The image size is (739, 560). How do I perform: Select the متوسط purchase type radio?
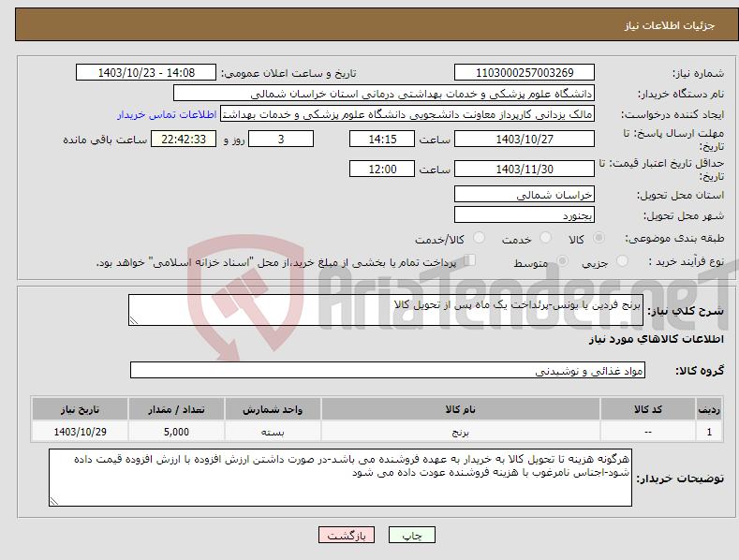[562, 261]
